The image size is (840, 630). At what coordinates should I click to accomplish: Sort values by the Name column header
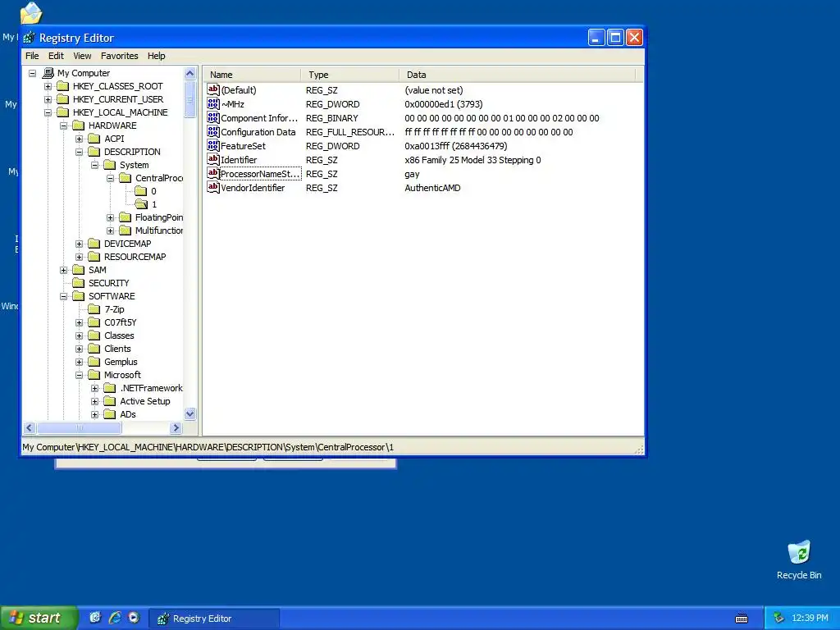coord(252,75)
